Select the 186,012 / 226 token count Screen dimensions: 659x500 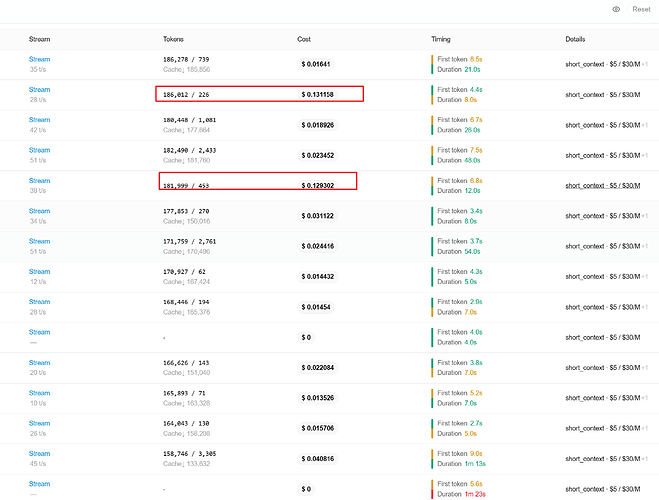tap(186, 95)
